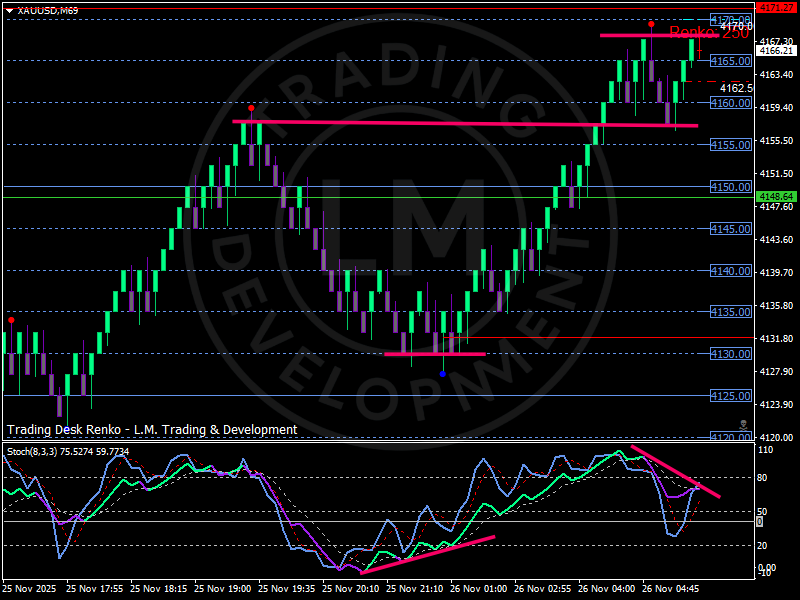Click the 26 Nov 01:00 time label
The width and height of the screenshot is (800, 600).
click(479, 589)
